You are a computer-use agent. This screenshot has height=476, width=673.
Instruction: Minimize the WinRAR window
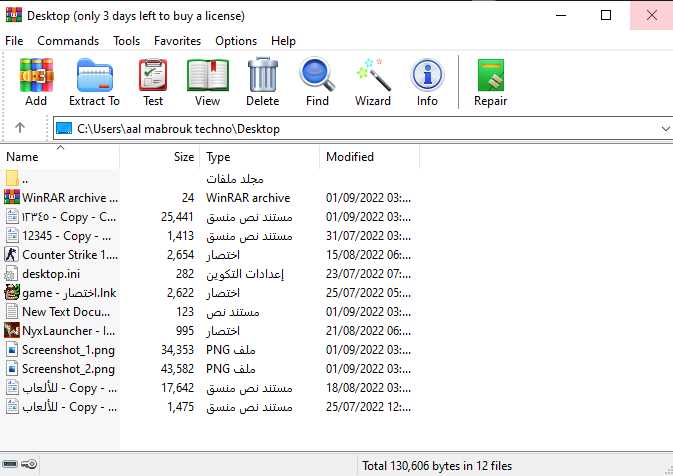click(561, 15)
